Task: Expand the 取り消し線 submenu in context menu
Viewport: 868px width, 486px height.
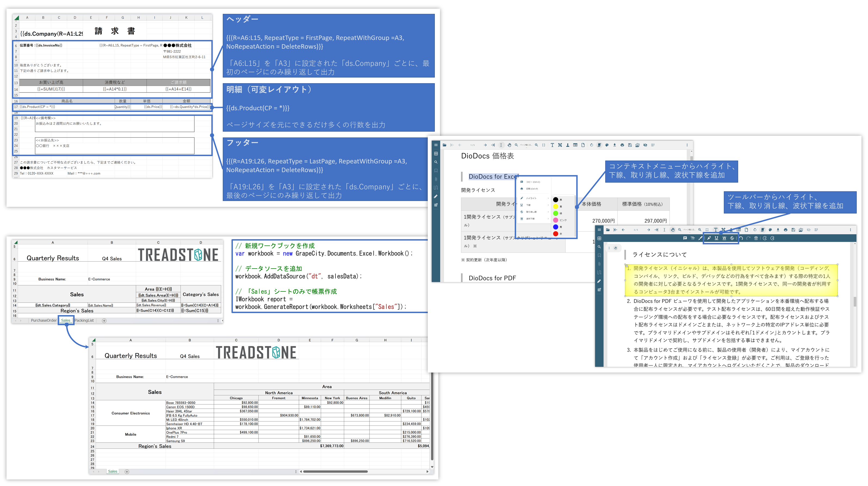Action: pyautogui.click(x=535, y=212)
